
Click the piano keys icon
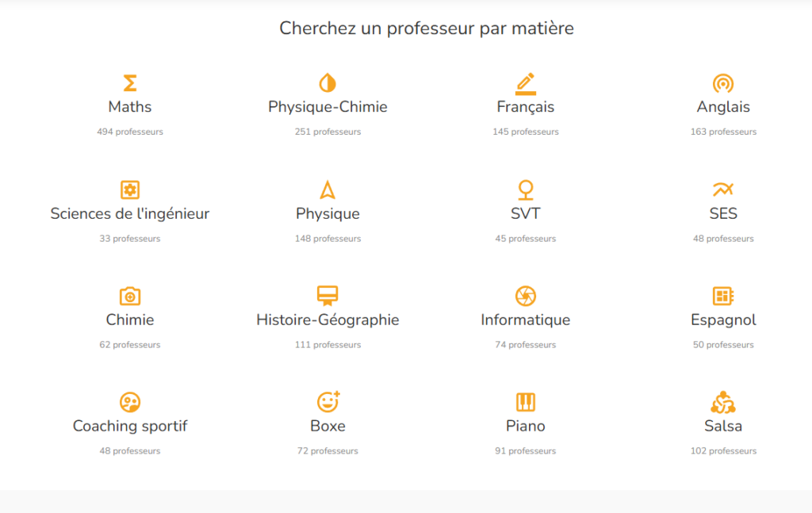click(526, 402)
